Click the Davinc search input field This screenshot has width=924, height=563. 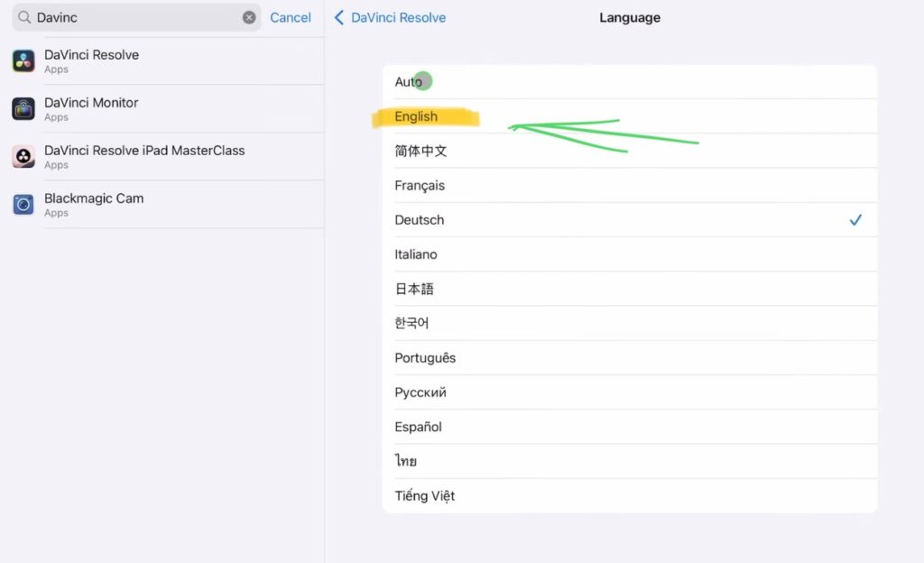click(x=135, y=18)
